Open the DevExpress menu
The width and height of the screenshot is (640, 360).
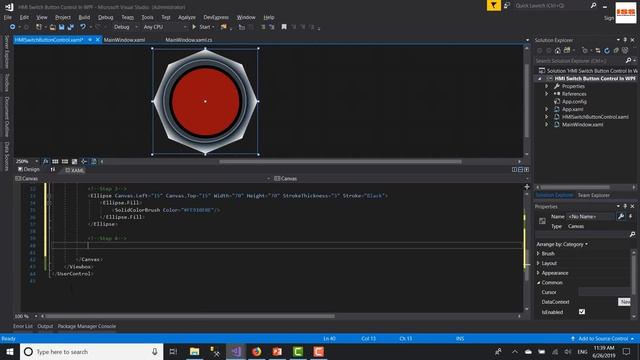click(x=216, y=17)
